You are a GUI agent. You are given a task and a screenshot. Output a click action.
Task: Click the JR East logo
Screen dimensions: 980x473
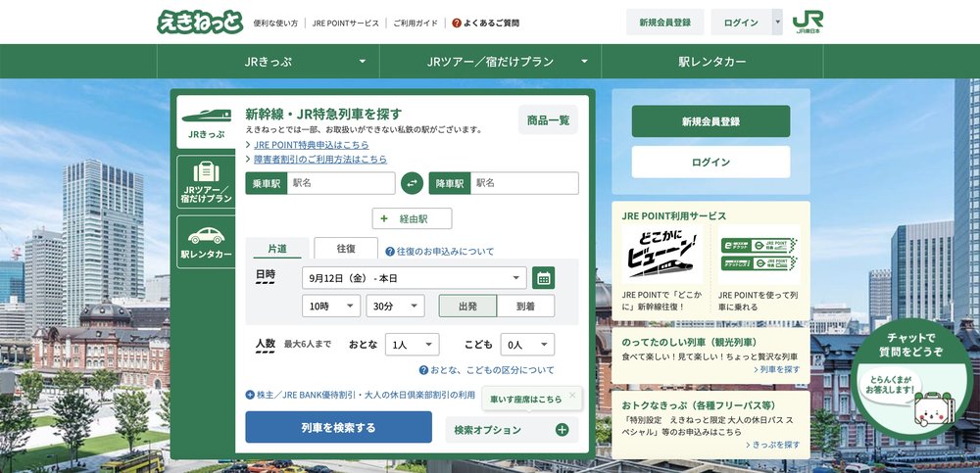(x=808, y=22)
